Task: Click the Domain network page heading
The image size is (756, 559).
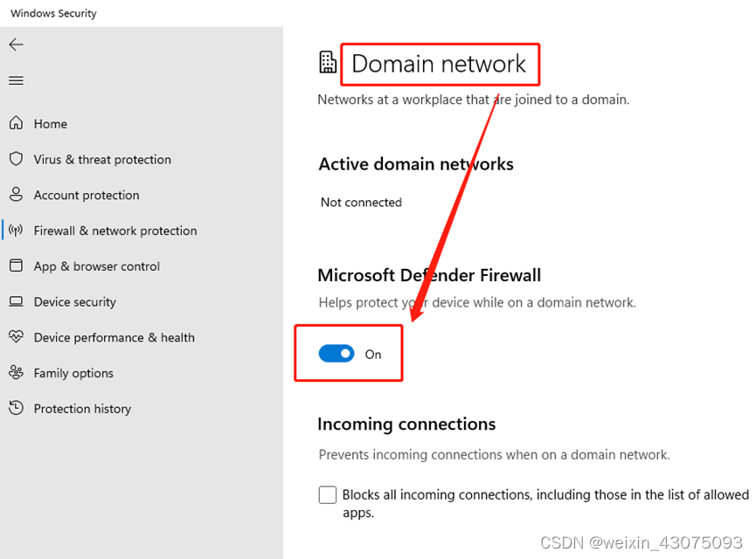Action: click(x=439, y=64)
